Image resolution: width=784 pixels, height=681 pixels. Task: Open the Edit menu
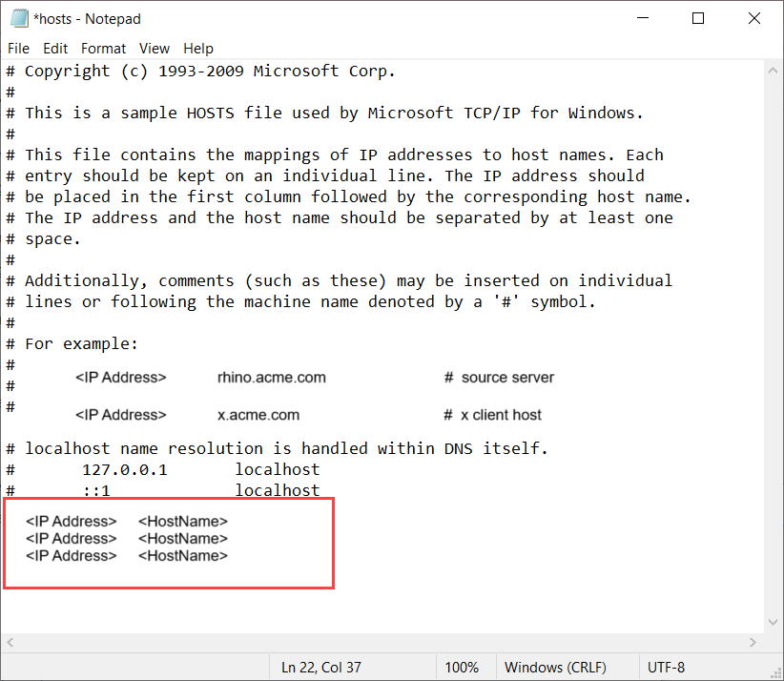pyautogui.click(x=57, y=48)
